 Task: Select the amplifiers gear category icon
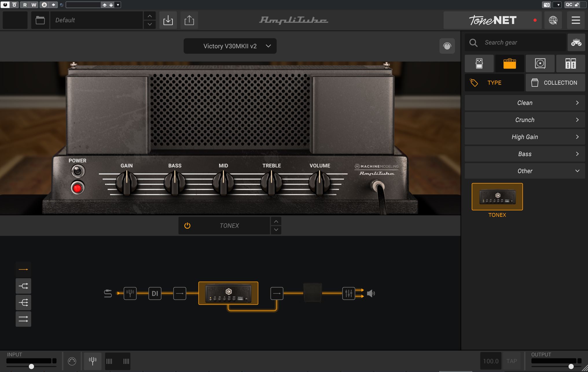[x=509, y=63]
